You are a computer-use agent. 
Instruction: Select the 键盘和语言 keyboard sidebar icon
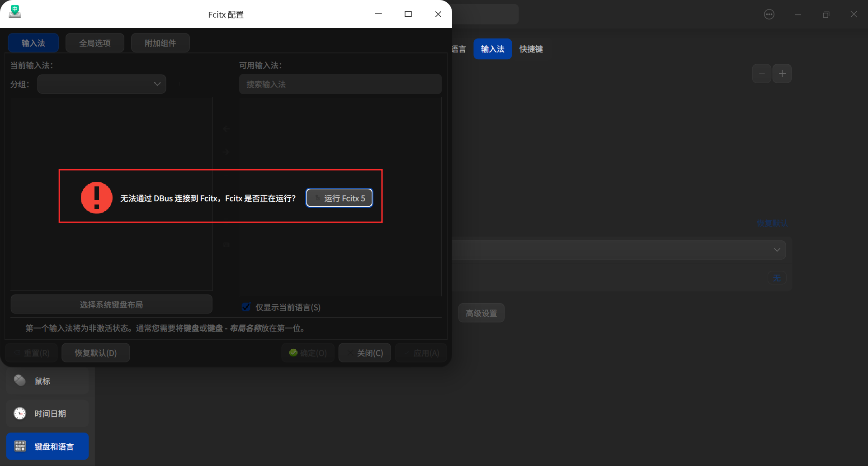20,446
